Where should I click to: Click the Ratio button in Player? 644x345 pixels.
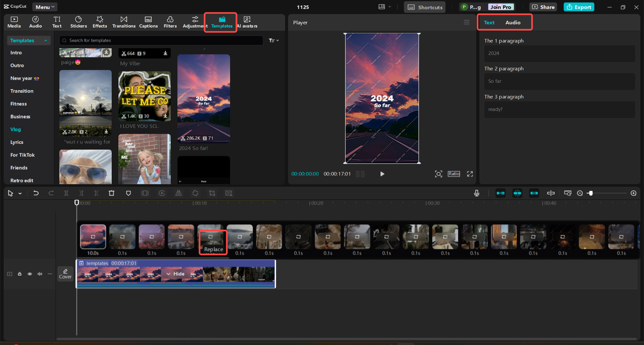pyautogui.click(x=454, y=174)
